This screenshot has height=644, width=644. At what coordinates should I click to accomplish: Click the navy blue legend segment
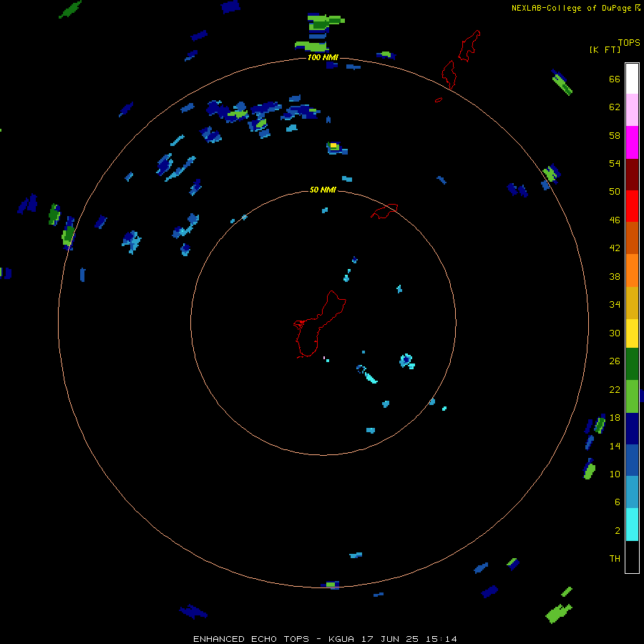pyautogui.click(x=632, y=429)
